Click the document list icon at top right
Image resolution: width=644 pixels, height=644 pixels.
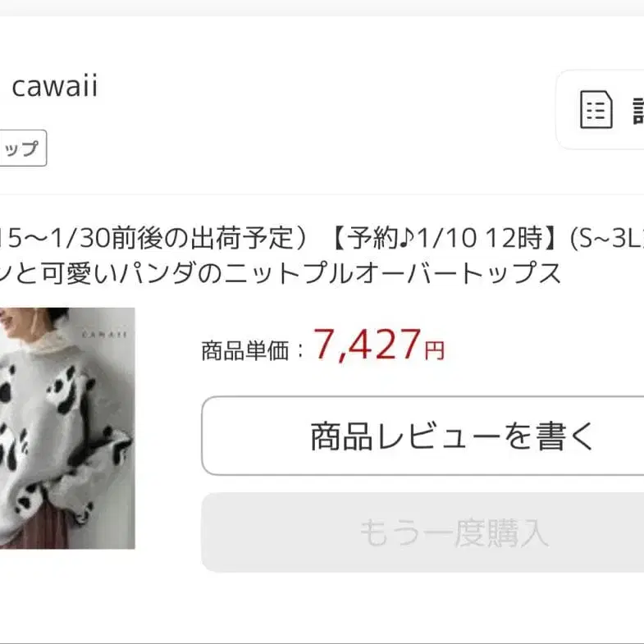596,110
